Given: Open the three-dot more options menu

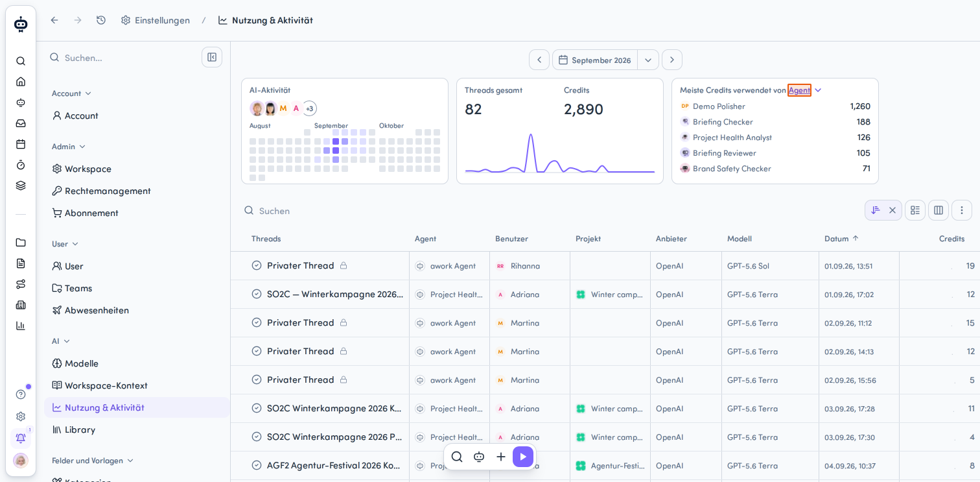Looking at the screenshot, I should coord(962,210).
